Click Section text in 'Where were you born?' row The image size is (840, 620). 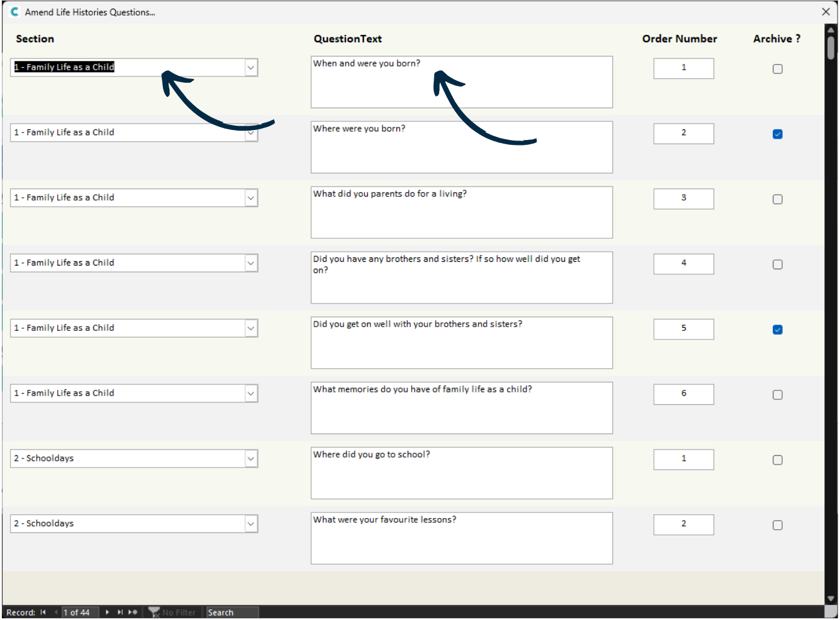[x=64, y=132]
